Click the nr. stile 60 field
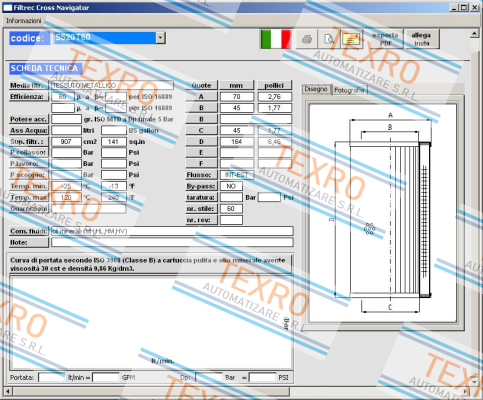The image size is (483, 400). [231, 209]
